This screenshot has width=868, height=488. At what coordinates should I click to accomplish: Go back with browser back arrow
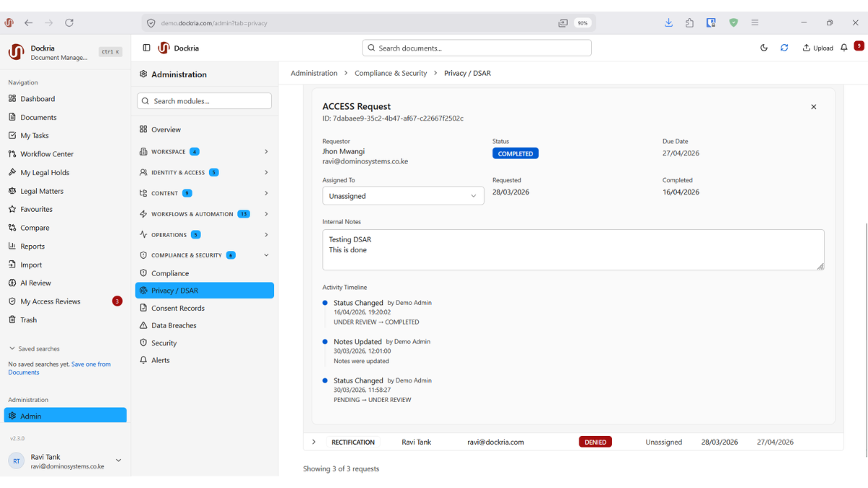28,23
